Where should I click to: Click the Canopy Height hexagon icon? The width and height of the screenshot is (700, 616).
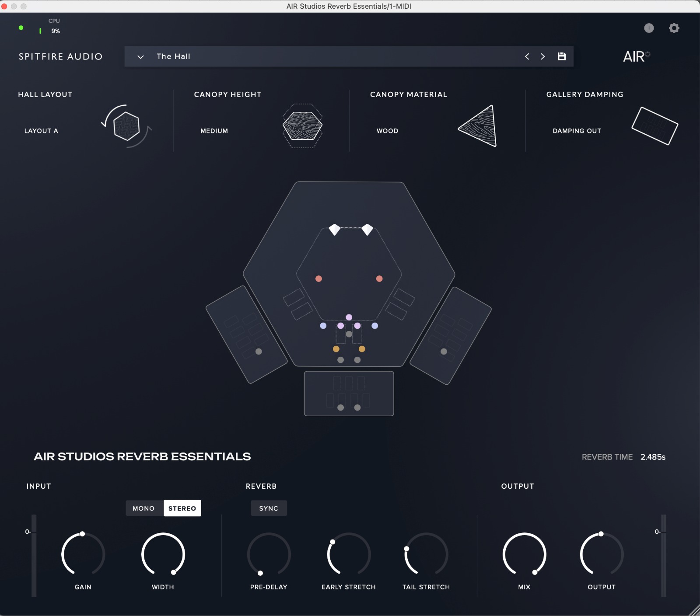[302, 126]
